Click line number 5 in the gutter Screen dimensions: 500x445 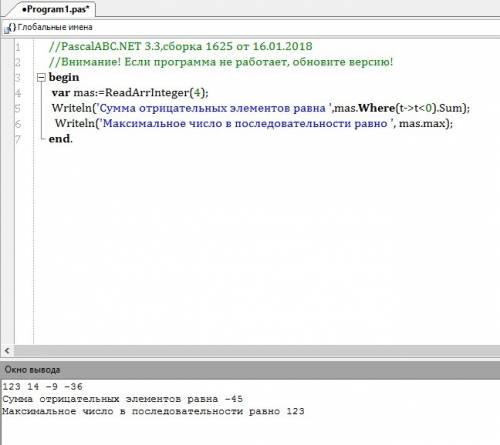(x=18, y=108)
